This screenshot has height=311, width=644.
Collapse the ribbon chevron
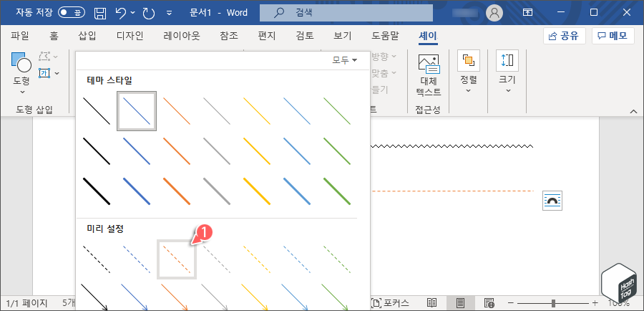[x=634, y=111]
